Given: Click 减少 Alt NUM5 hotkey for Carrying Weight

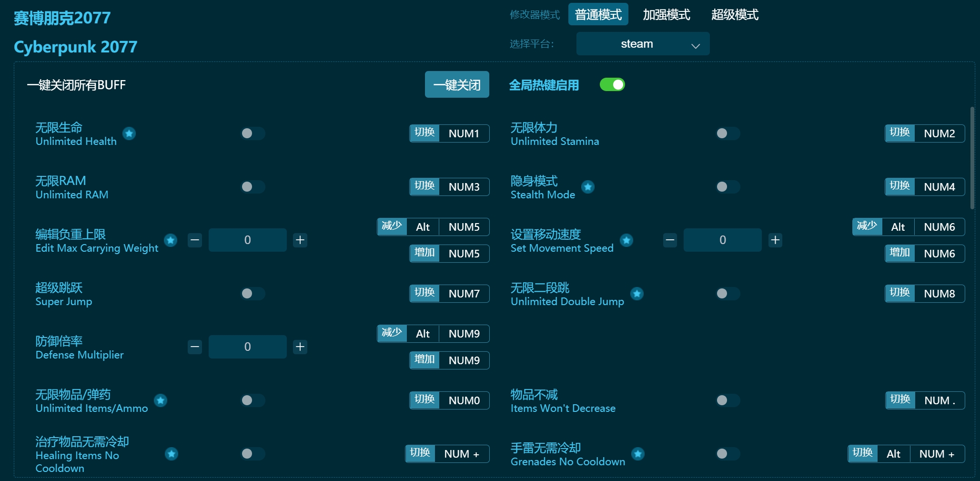Looking at the screenshot, I should 433,227.
